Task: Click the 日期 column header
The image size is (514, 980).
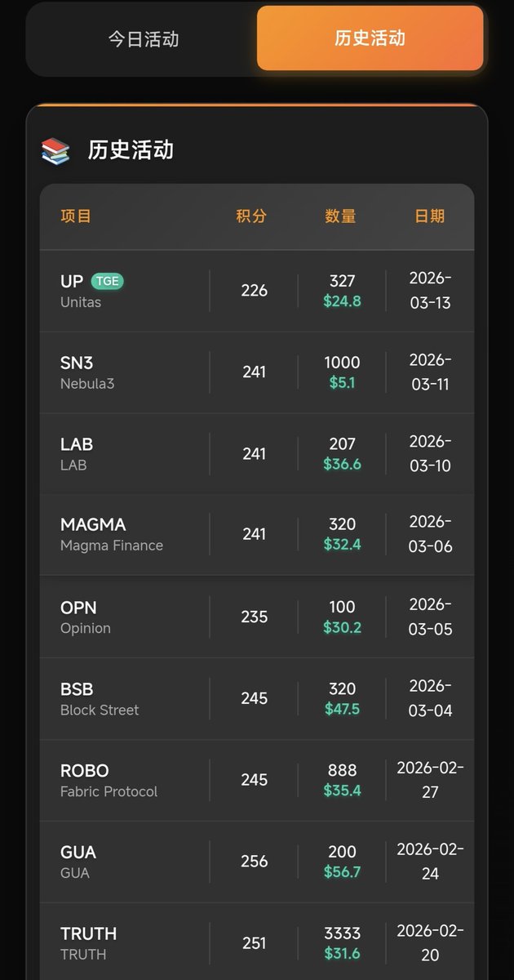Action: pyautogui.click(x=430, y=216)
